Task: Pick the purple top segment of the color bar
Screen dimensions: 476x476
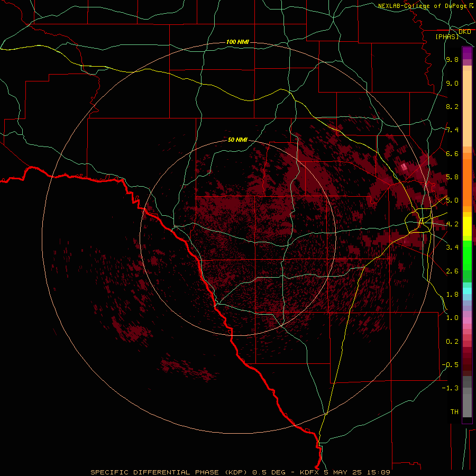Action: coord(467,53)
